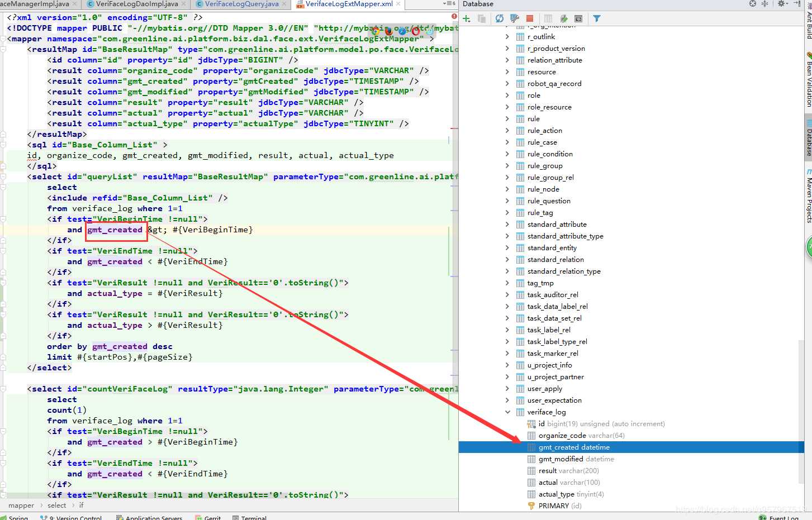Click the red Disconnect stop icon

point(530,18)
